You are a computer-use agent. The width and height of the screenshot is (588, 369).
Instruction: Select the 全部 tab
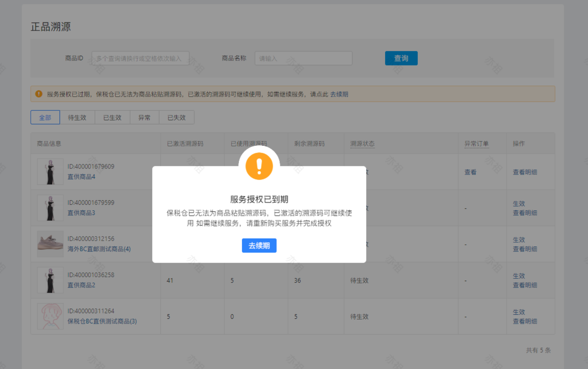pos(45,117)
